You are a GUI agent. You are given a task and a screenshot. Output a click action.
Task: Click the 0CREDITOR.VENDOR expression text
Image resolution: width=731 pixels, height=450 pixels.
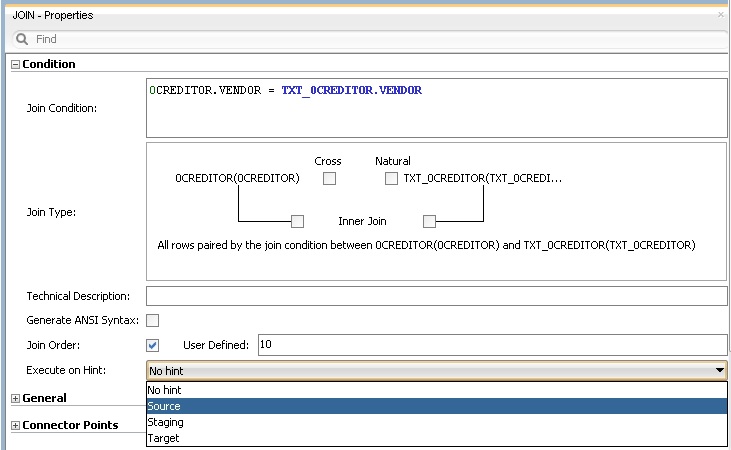tap(205, 90)
